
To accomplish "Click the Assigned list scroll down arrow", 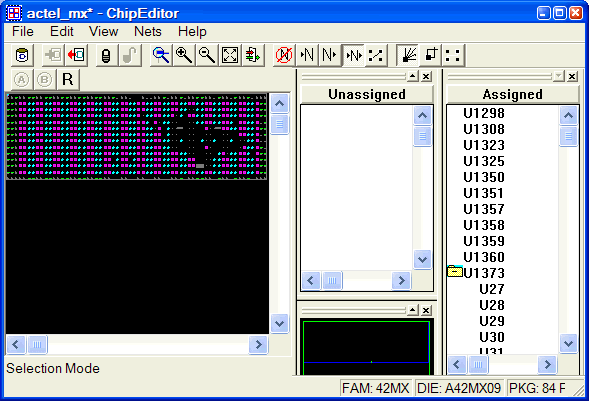I will click(568, 344).
